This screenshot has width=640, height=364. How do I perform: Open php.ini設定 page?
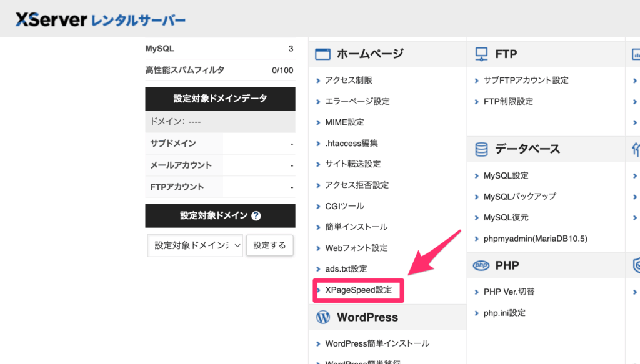point(504,313)
